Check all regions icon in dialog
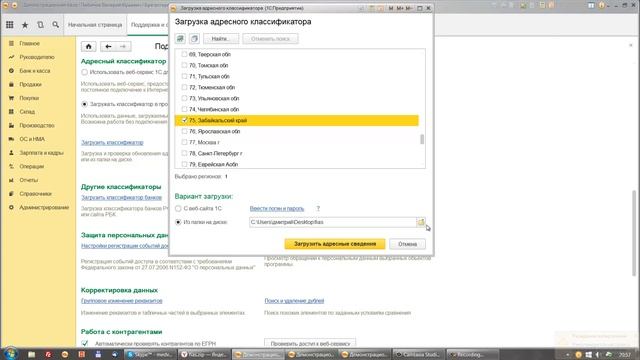The width and height of the screenshot is (640, 360). pos(180,39)
